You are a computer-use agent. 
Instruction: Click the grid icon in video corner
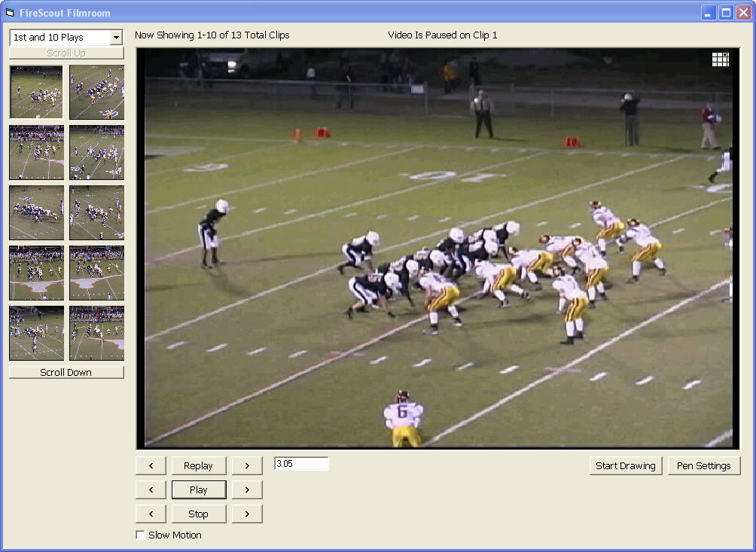coord(721,59)
